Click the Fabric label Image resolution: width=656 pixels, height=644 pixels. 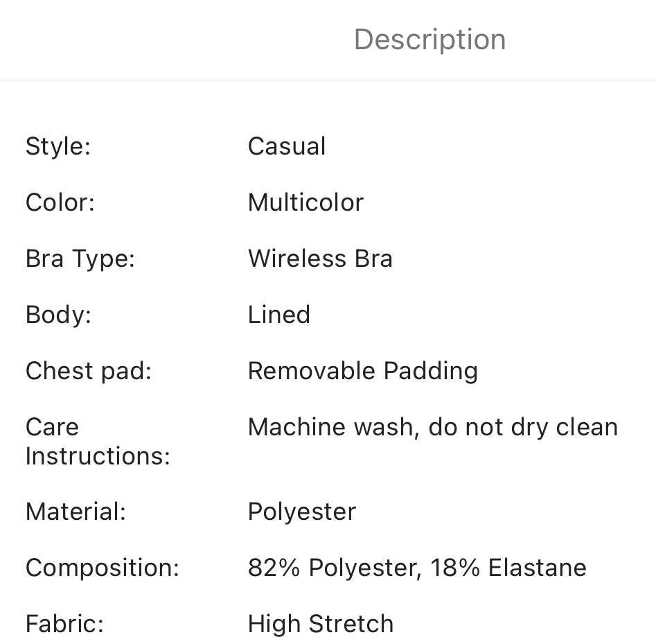[64, 624]
